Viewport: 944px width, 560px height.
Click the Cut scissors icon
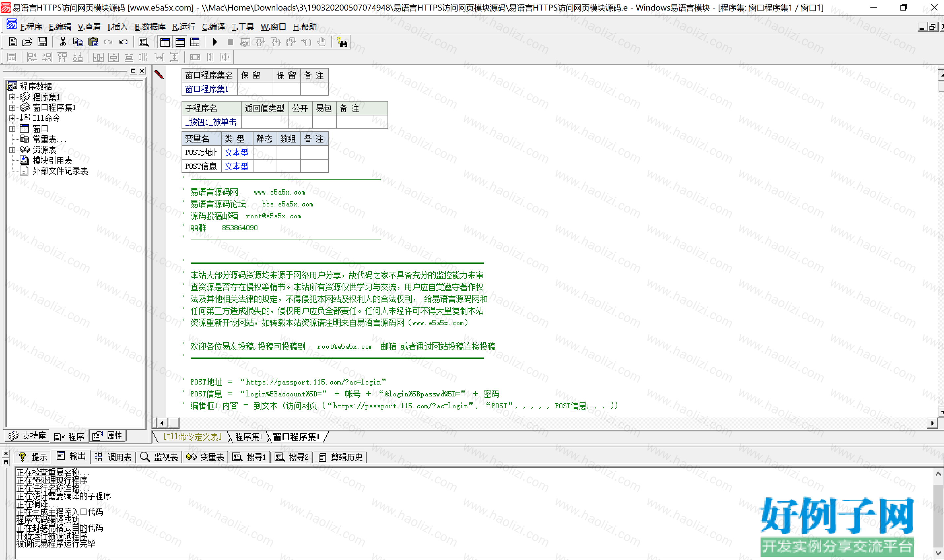click(x=63, y=42)
